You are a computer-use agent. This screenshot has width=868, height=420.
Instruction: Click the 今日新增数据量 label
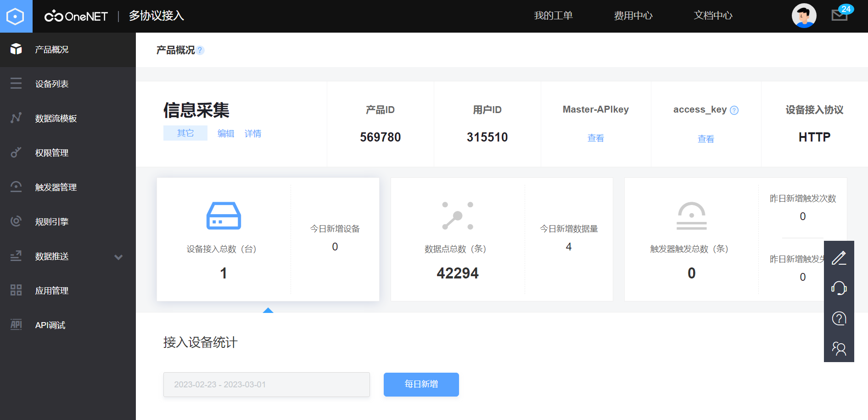569,229
